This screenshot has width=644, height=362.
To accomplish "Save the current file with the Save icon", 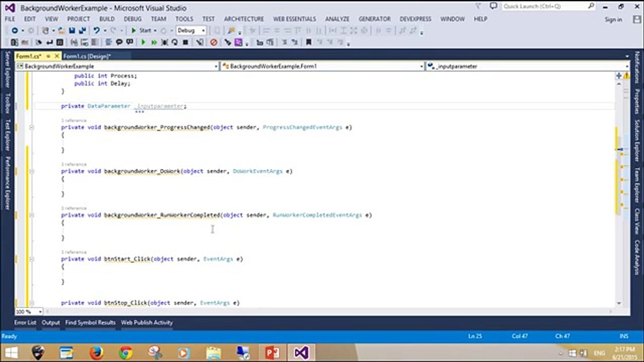I will point(72,31).
